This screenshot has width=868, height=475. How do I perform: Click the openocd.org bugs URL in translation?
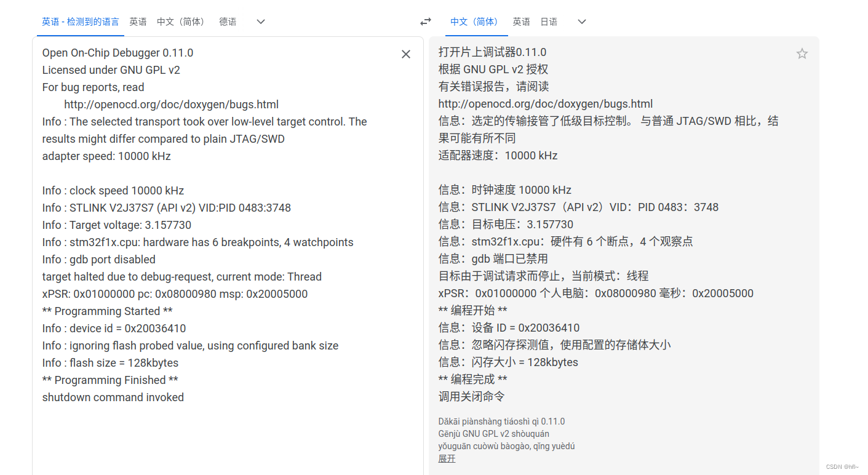(x=545, y=103)
